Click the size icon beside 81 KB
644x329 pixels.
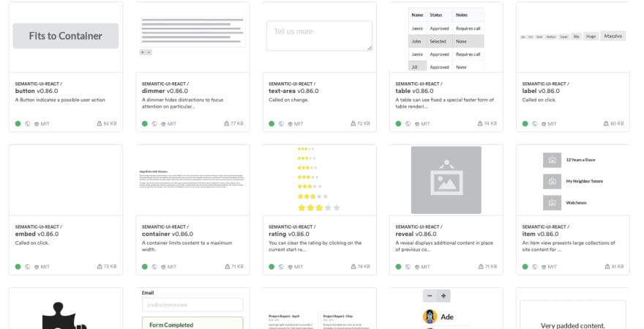(x=607, y=267)
